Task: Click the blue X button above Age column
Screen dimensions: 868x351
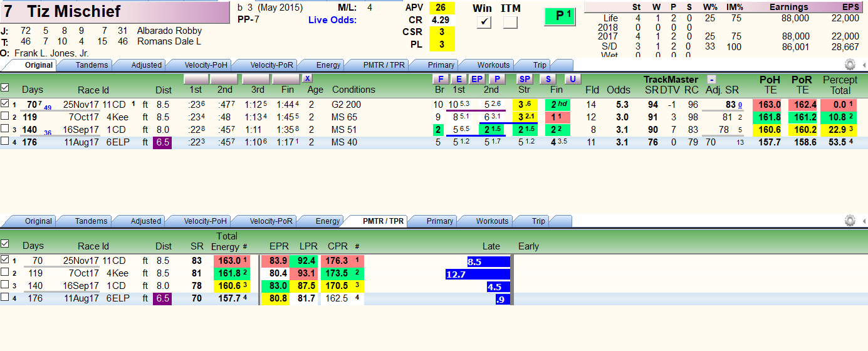Action: click(x=307, y=78)
